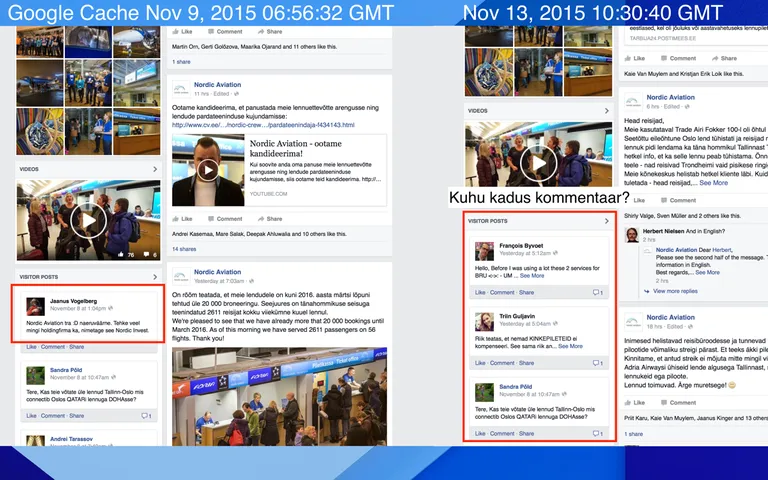
Task: Open the basket photo thumbnail in Nov 13 screenshot
Action: [x=489, y=72]
